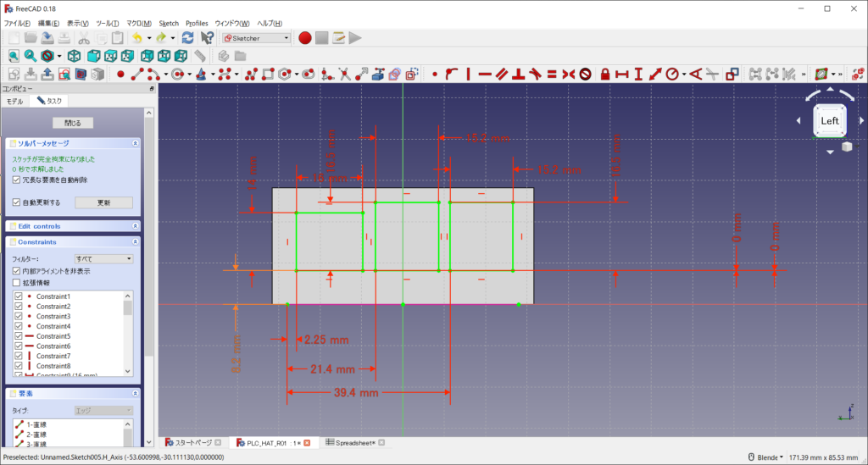Open the Sketch menu
The image size is (868, 465).
pyautogui.click(x=169, y=23)
